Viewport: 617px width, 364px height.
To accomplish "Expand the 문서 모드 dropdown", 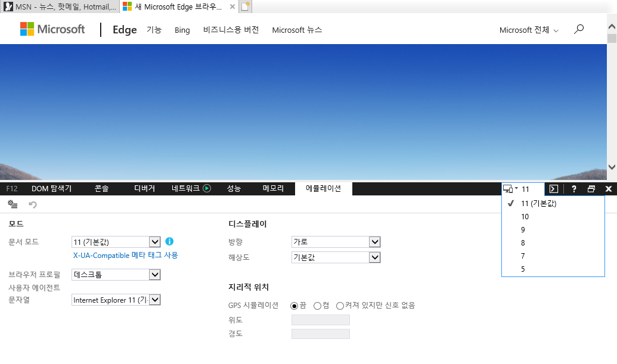I will (x=154, y=242).
